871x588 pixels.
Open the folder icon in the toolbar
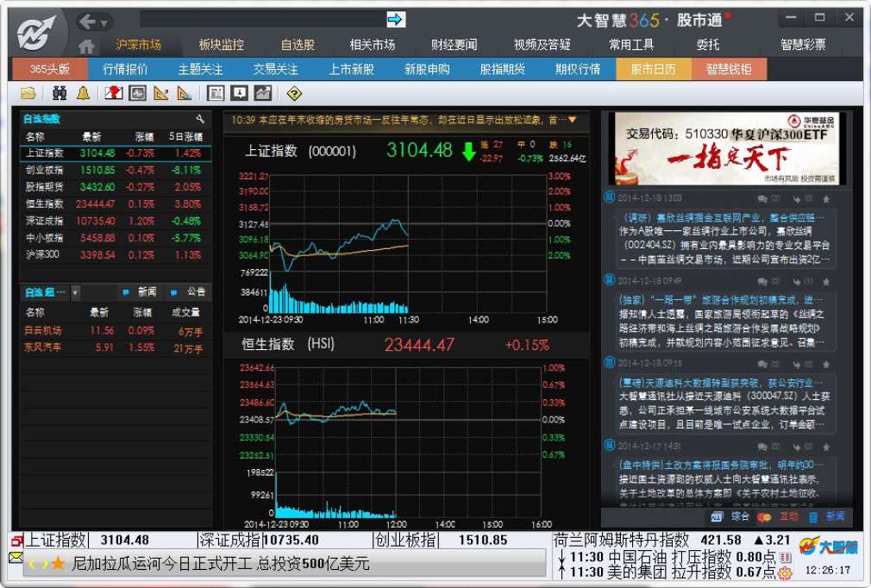28,93
